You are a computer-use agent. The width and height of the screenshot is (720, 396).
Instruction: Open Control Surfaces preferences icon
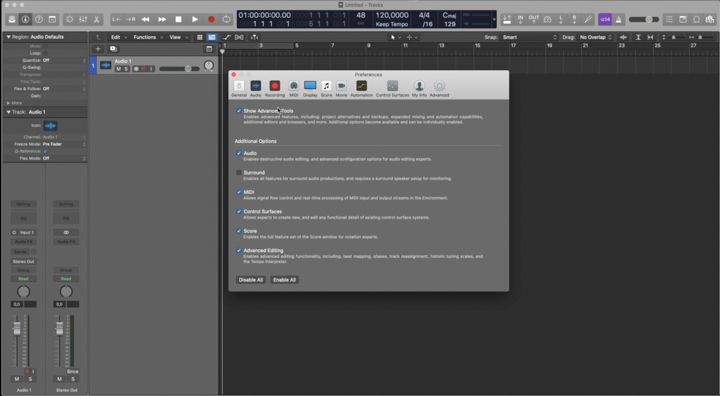point(392,89)
